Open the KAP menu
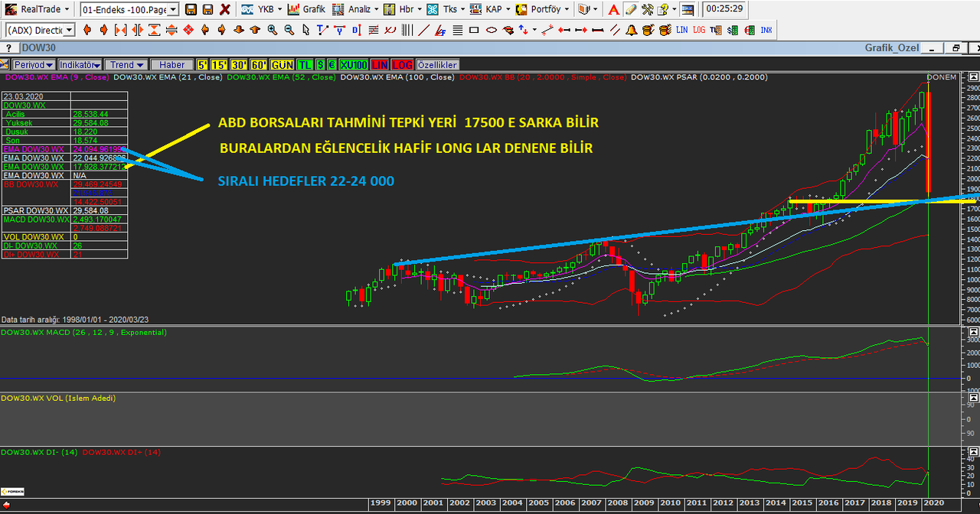This screenshot has width=980, height=514. point(489,9)
